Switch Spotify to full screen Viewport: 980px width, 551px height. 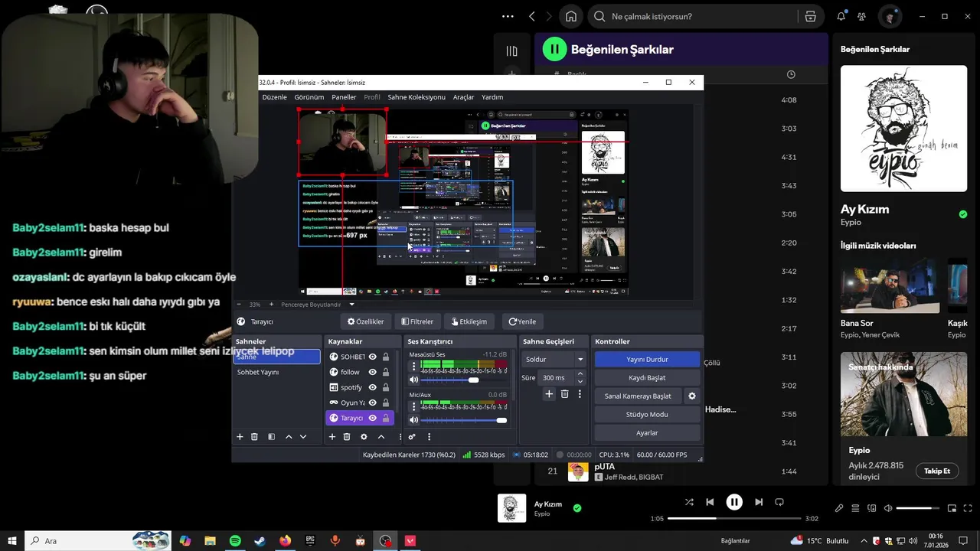click(x=969, y=508)
